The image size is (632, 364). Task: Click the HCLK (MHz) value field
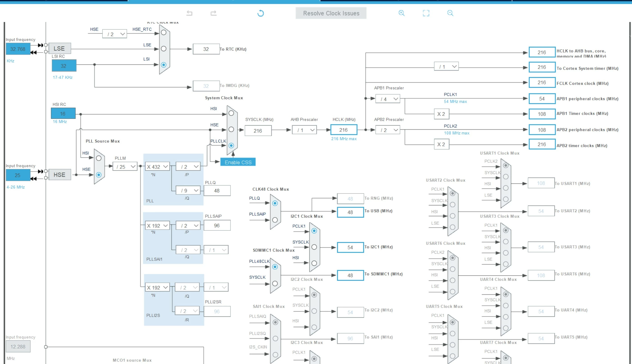(344, 130)
